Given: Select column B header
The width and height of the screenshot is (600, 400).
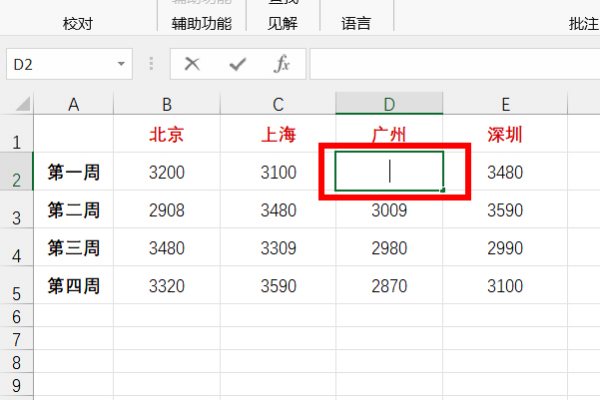Looking at the screenshot, I should point(167,104).
